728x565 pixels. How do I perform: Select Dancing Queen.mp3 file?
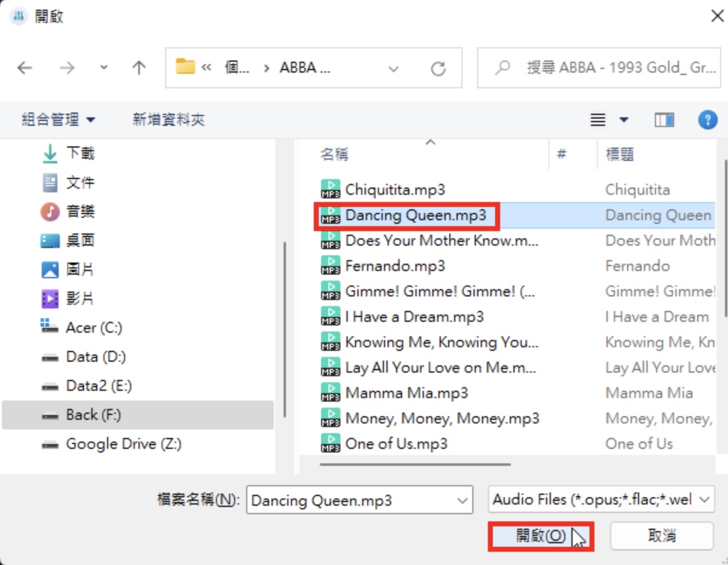click(415, 215)
